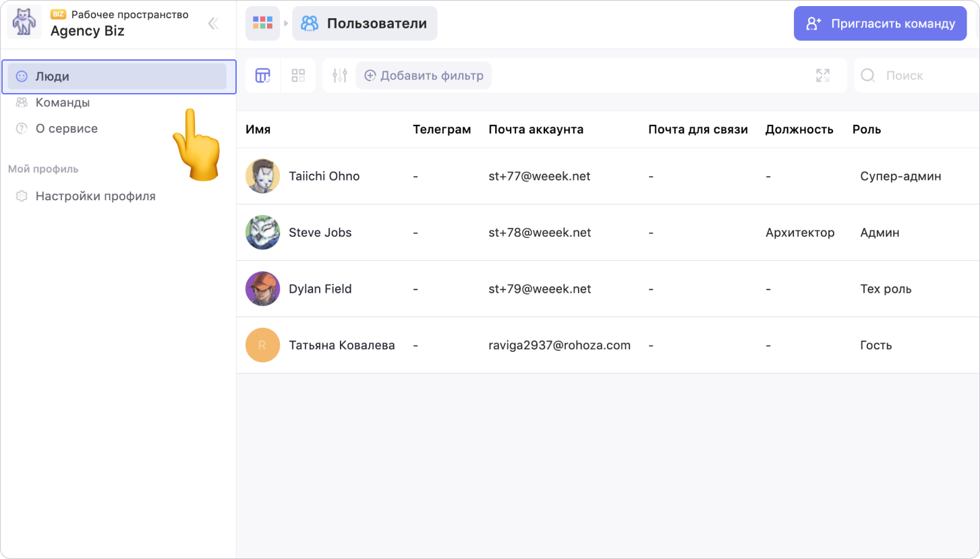Switch to card grid view
Screen dimensions: 980x559
[298, 76]
